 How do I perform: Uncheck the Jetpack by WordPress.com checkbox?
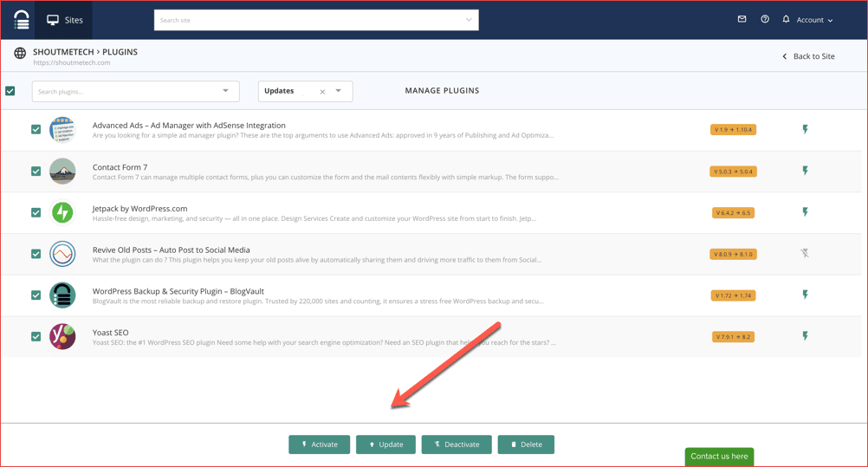click(x=36, y=213)
